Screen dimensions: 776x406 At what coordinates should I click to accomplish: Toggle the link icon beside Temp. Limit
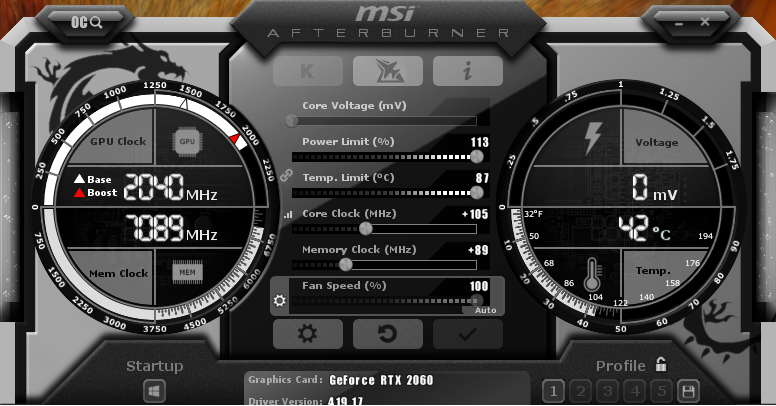point(286,175)
